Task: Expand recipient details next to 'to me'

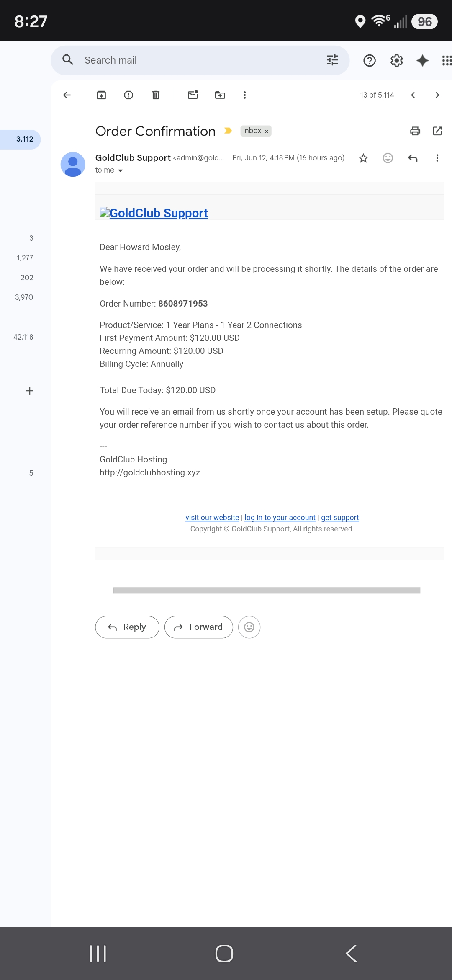Action: [x=121, y=170]
